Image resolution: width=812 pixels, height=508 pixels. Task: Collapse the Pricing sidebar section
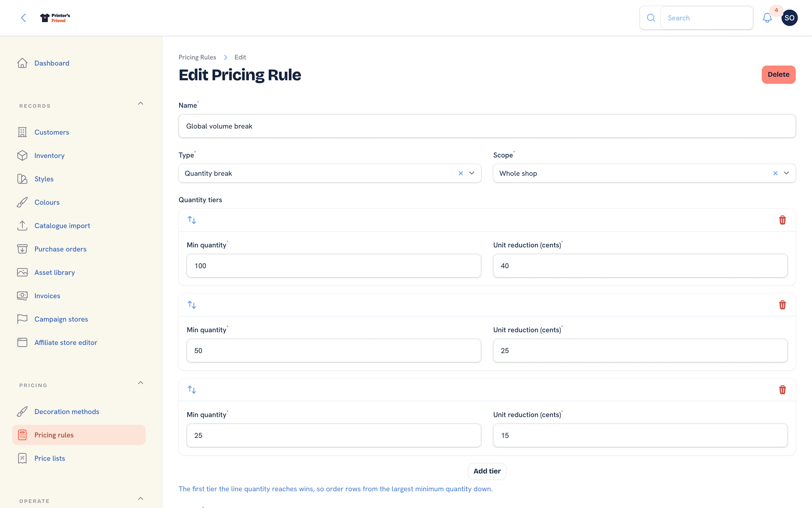(x=141, y=383)
